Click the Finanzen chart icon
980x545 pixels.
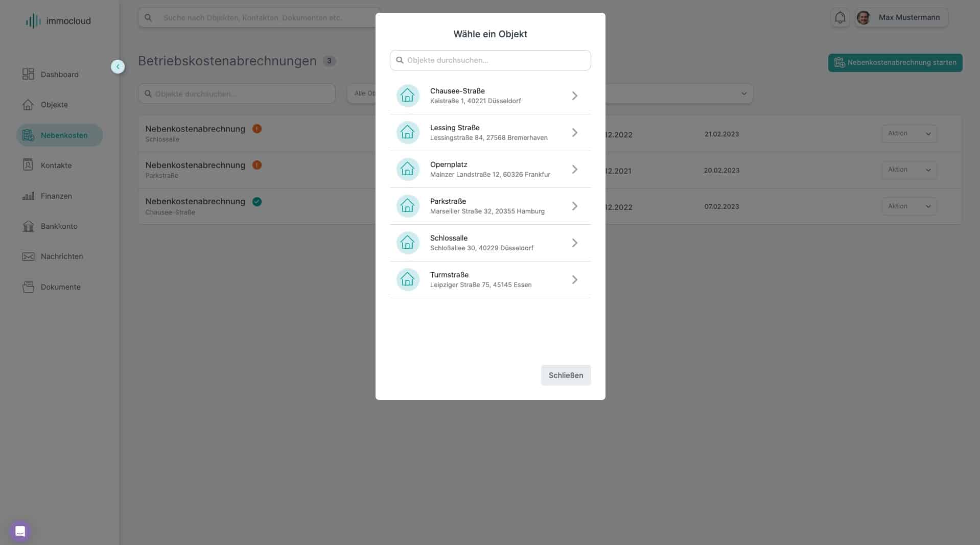[28, 196]
